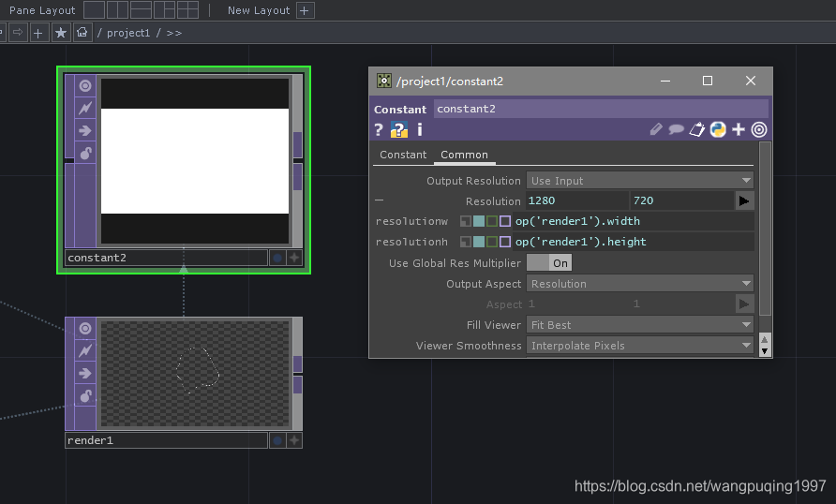Select the four-pane grid layout icon

coord(187,10)
